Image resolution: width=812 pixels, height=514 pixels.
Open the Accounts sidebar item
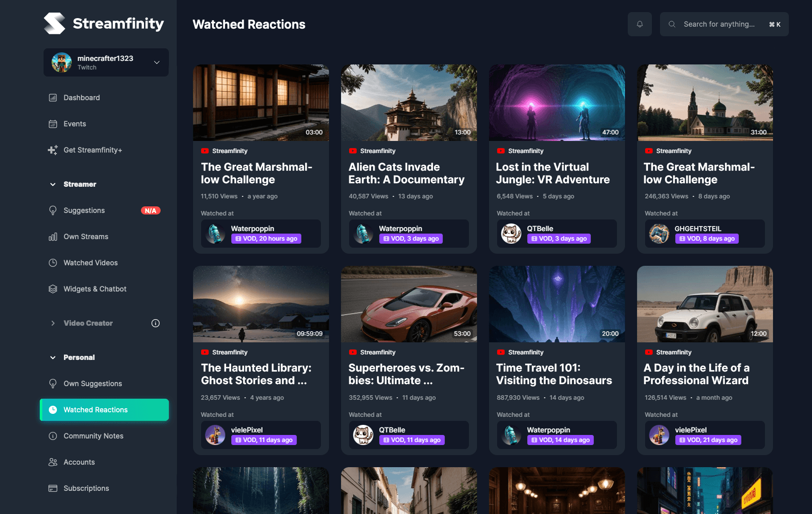tap(79, 462)
